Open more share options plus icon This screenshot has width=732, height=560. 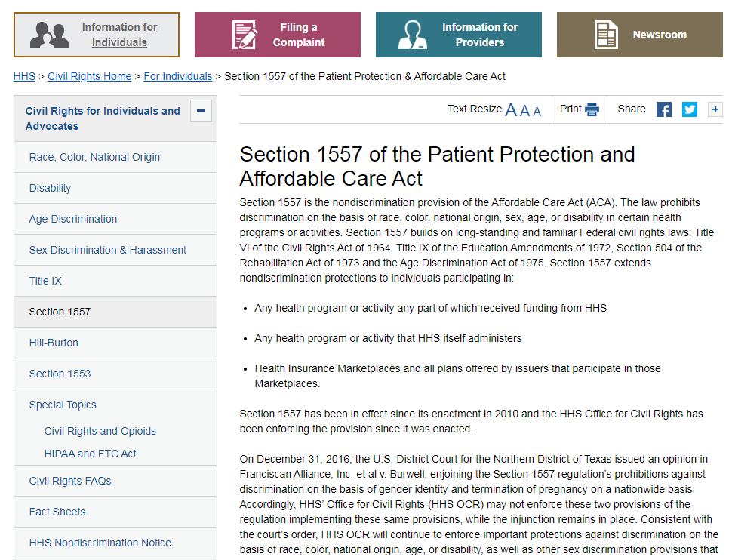(x=715, y=109)
